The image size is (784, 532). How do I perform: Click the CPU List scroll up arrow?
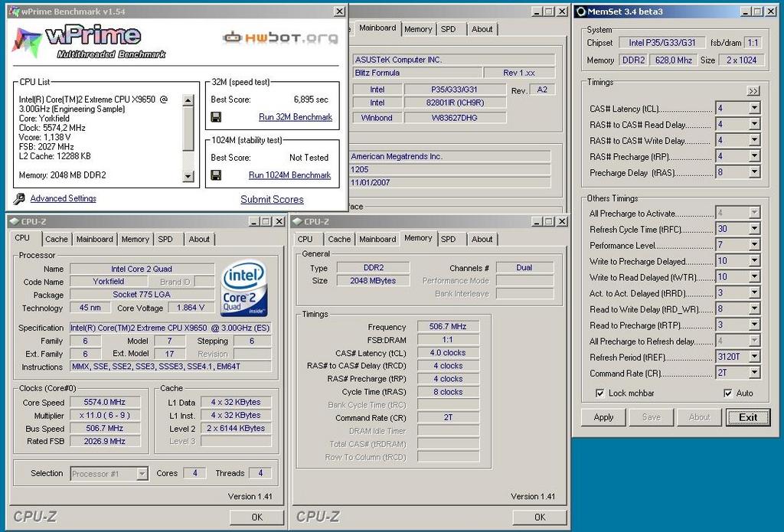(188, 100)
